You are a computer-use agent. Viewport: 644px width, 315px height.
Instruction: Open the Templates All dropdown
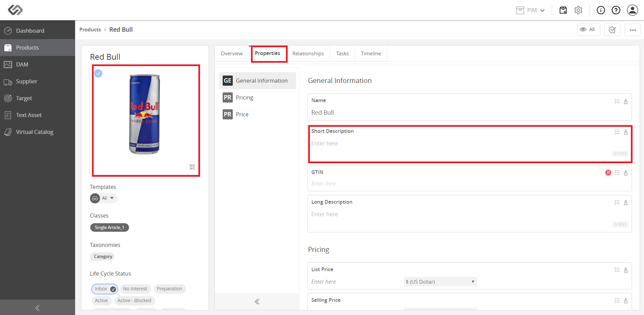(104, 198)
